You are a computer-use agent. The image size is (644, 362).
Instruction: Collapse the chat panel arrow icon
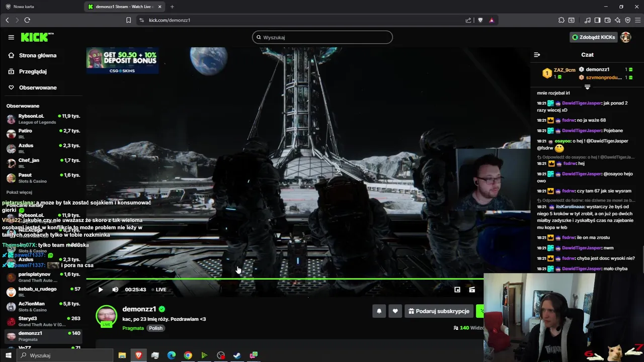537,55
